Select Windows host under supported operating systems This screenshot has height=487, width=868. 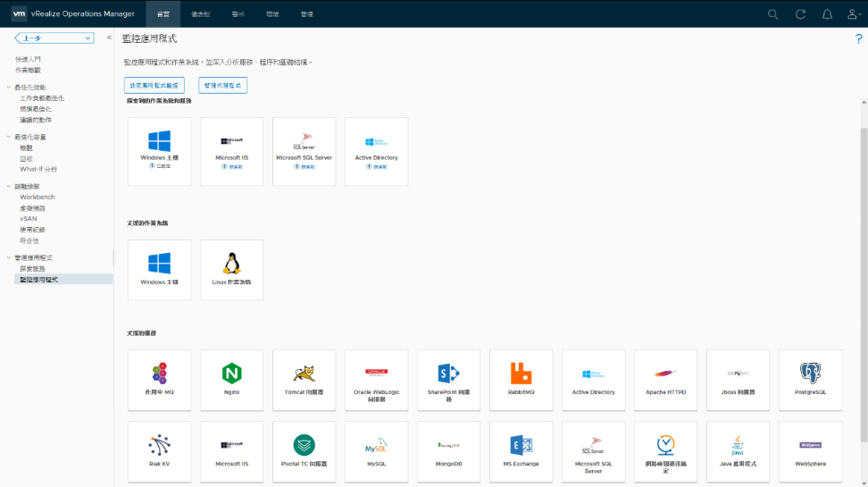pos(160,270)
